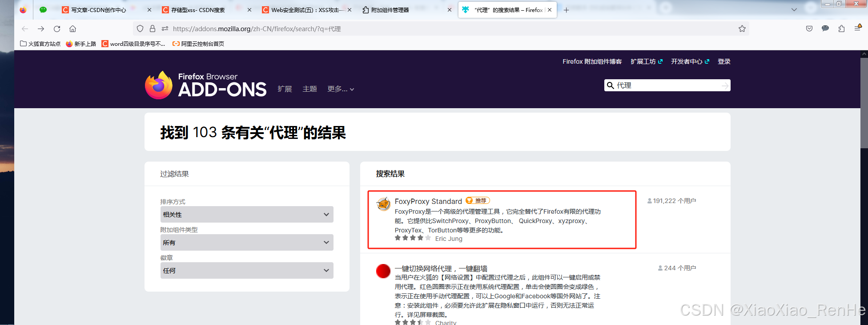Open the 主题 navigation link
The image size is (868, 325).
click(x=309, y=89)
